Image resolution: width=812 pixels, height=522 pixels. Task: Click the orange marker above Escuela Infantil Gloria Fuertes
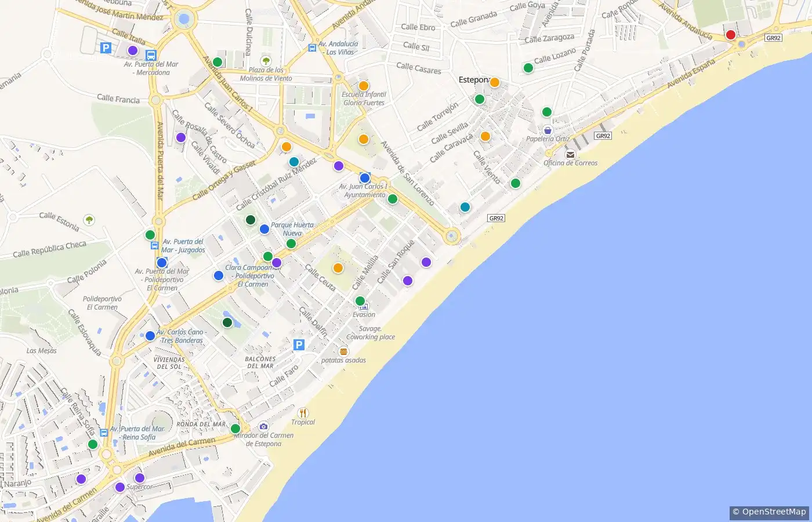364,86
